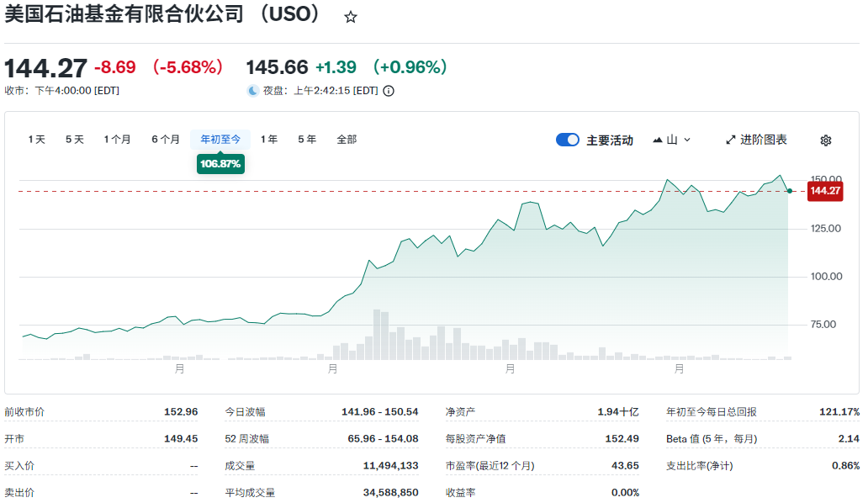Screen dimensions: 868x503
Task: Click the (-5.68%) percentage change
Action: point(188,67)
